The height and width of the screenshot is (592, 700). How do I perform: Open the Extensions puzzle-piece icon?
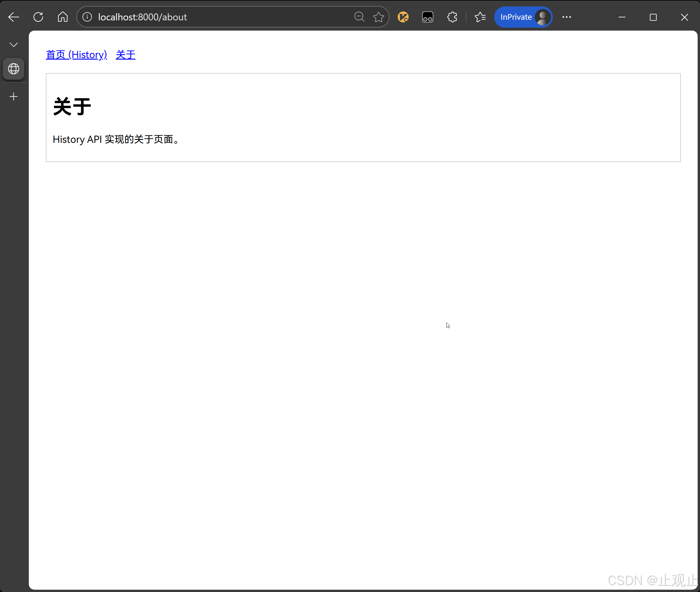(452, 17)
